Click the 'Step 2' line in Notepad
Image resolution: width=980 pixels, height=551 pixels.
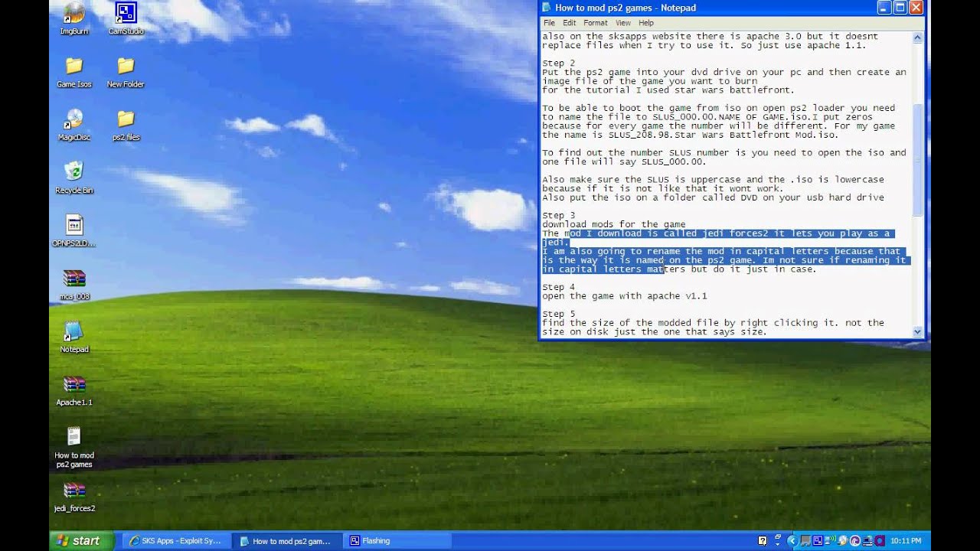click(558, 64)
